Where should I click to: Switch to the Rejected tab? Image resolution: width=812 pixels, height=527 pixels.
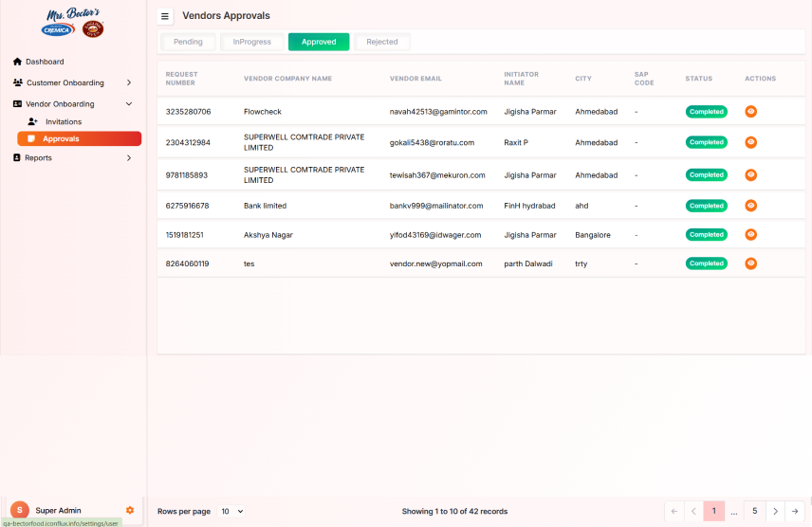pyautogui.click(x=382, y=42)
